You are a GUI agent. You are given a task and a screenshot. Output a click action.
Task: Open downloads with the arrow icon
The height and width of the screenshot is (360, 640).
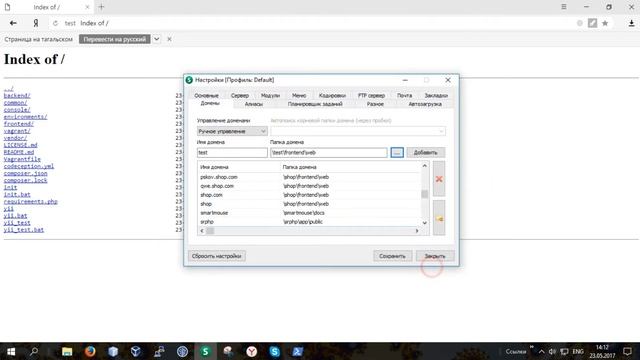pos(631,23)
